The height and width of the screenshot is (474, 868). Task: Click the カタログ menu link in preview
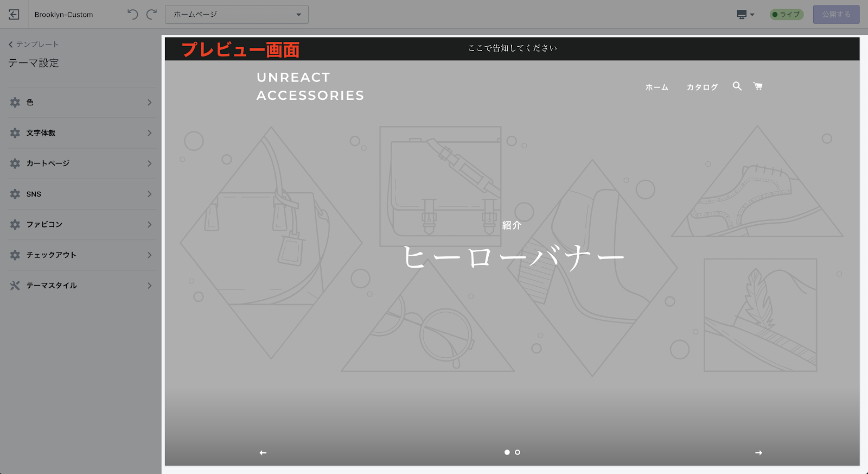pos(702,87)
